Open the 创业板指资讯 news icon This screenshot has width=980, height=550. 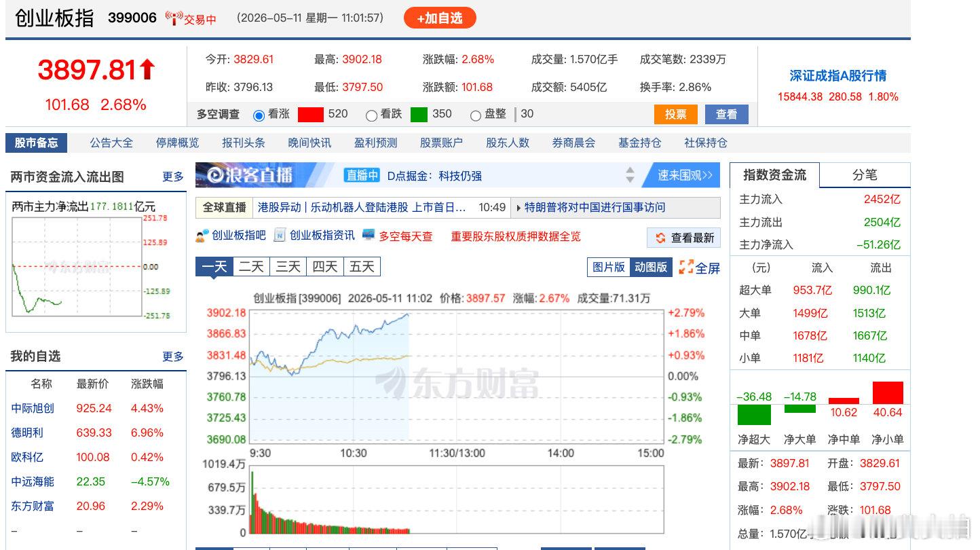280,236
